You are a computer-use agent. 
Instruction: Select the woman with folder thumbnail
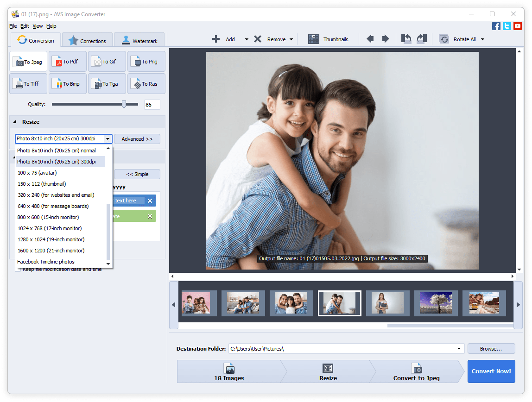click(387, 303)
